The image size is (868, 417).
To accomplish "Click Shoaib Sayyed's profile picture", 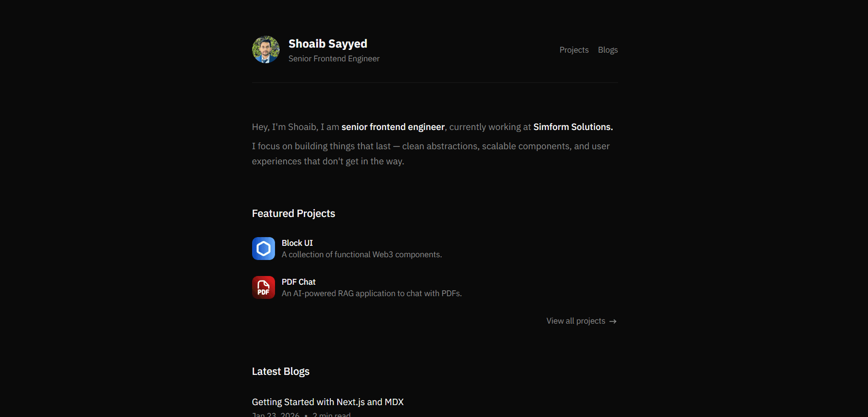I will [265, 49].
